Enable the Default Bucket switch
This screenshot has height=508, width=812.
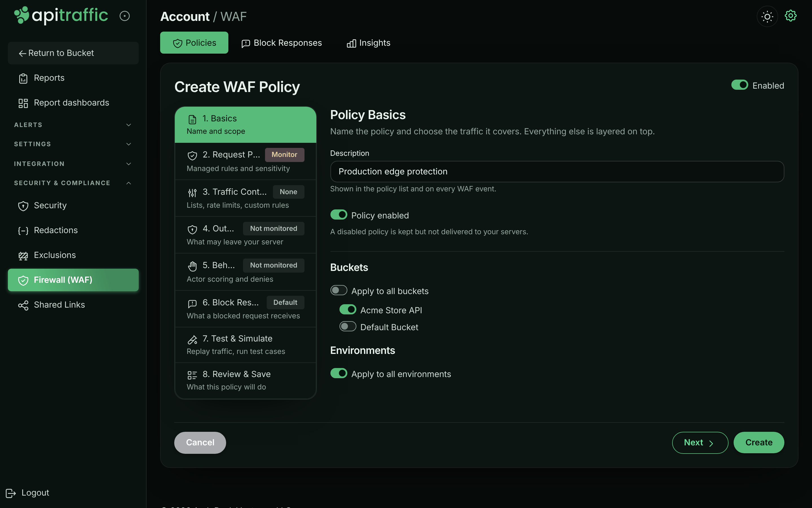348,326
